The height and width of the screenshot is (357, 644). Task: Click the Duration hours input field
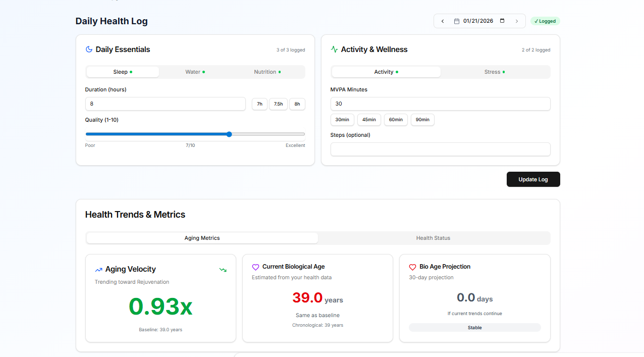tap(165, 104)
